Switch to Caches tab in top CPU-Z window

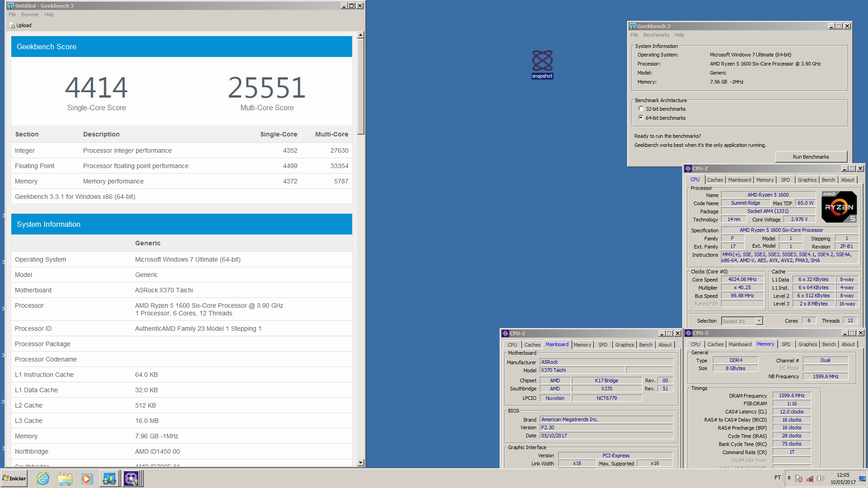click(x=715, y=180)
